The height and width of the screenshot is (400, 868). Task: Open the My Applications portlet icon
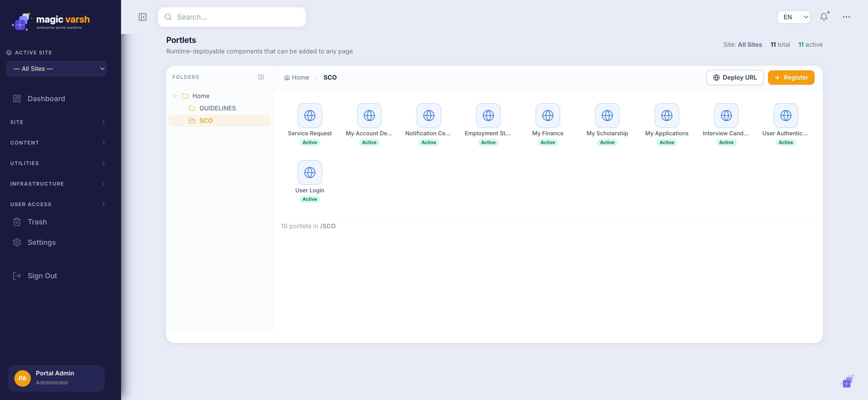point(667,115)
